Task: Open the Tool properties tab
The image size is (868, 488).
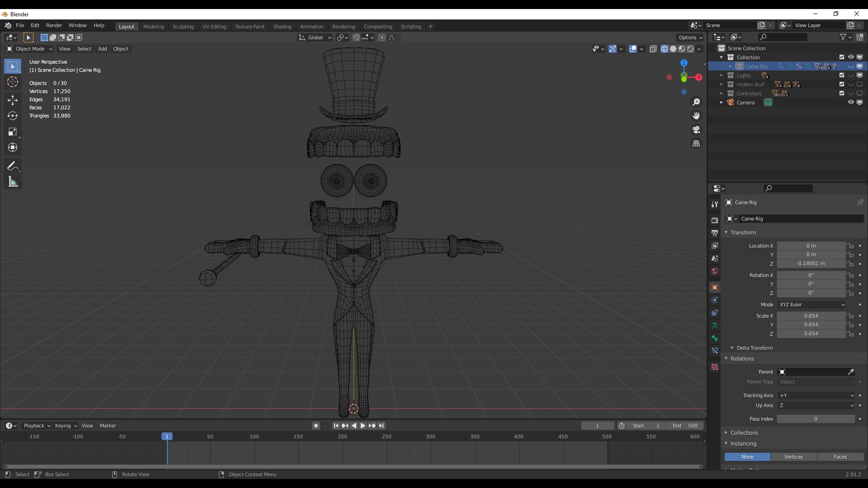Action: pos(715,204)
